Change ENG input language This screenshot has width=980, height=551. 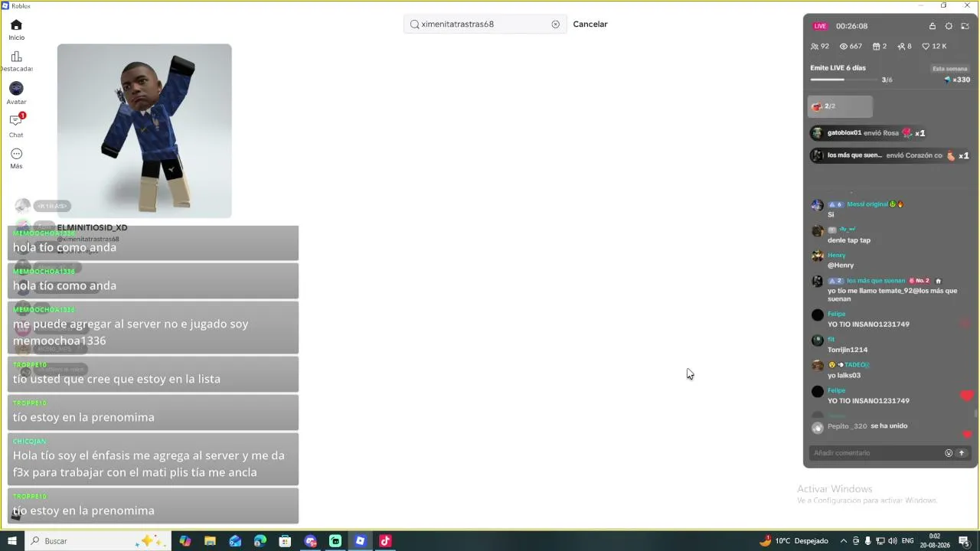coord(908,541)
